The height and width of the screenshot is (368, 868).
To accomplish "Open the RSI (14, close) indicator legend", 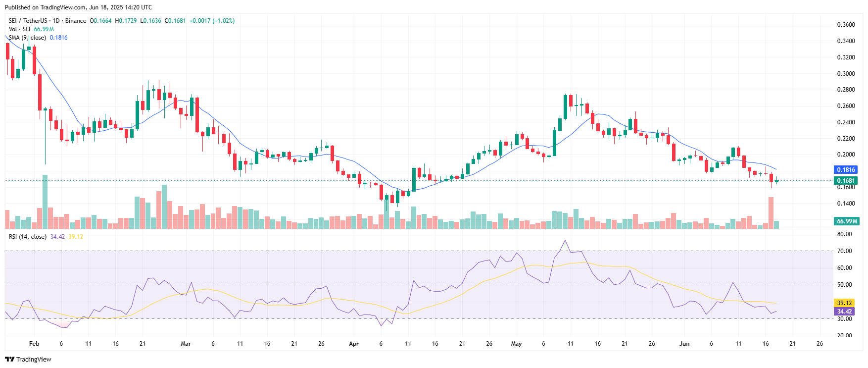I will click(x=28, y=237).
